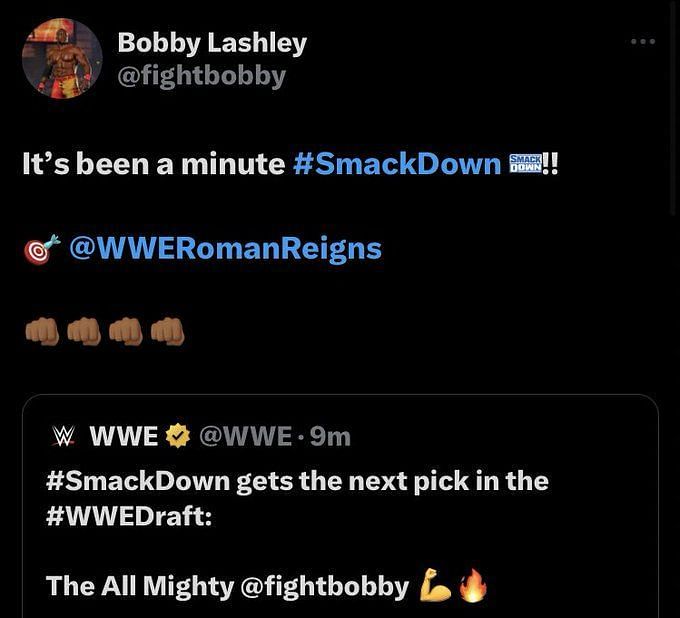Open the @WWE handle in quoted tweet
The image size is (680, 618).
(245, 437)
